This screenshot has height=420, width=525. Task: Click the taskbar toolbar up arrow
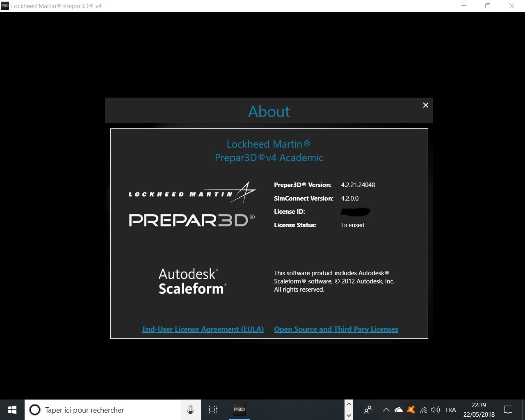pyautogui.click(x=349, y=404)
